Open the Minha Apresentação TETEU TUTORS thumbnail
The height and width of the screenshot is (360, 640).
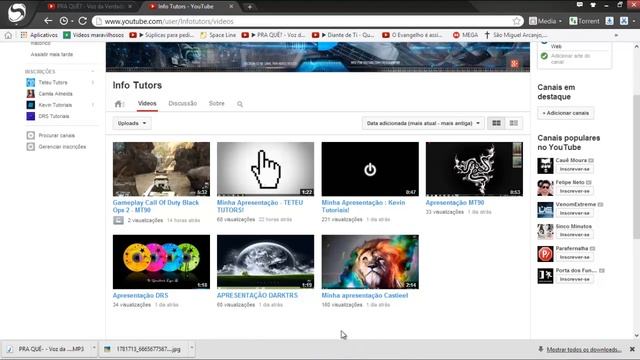[265, 169]
